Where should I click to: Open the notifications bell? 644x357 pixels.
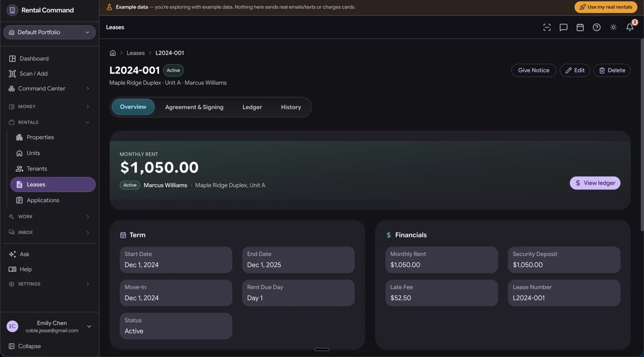click(x=630, y=27)
